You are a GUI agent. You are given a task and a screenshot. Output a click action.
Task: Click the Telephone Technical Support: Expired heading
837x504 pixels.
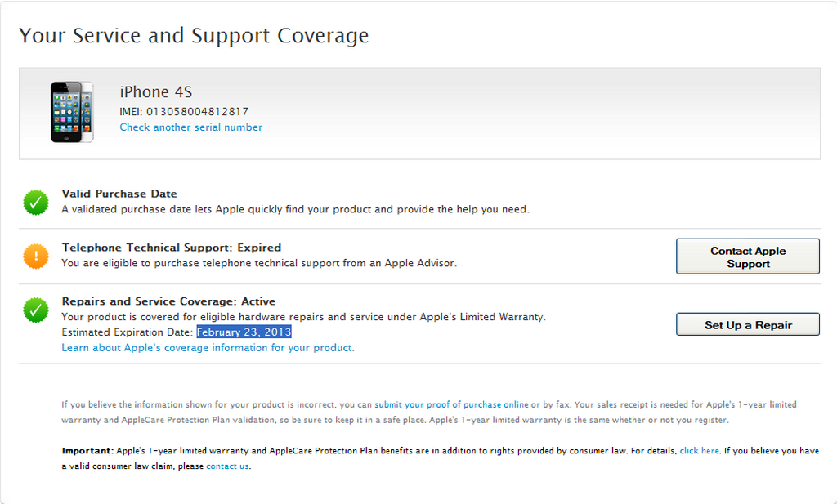(171, 248)
